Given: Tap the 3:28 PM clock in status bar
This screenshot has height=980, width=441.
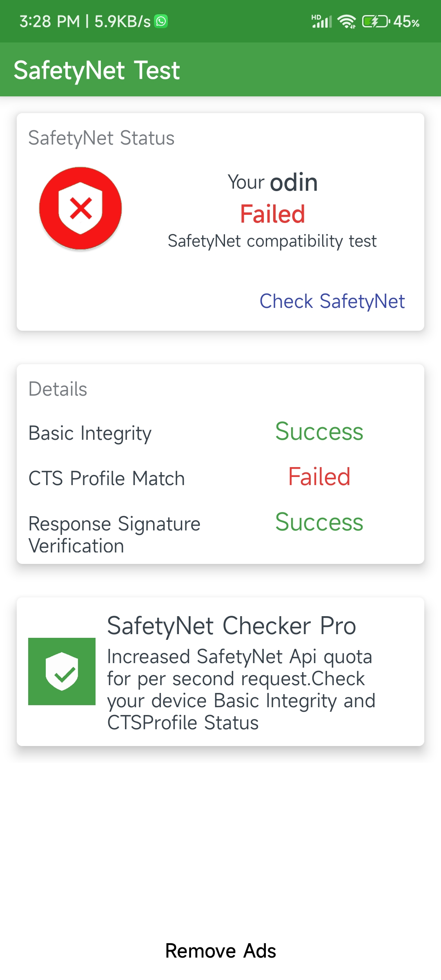Looking at the screenshot, I should [49, 22].
